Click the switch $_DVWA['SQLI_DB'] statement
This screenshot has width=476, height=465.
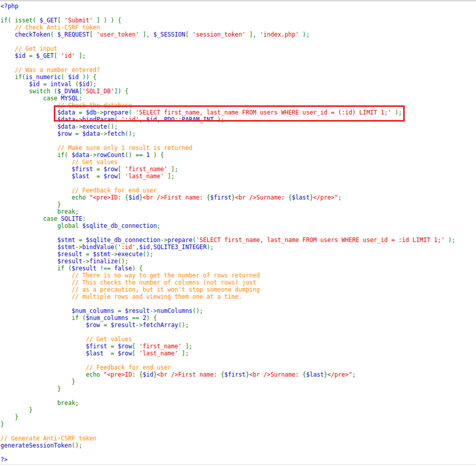78,91
